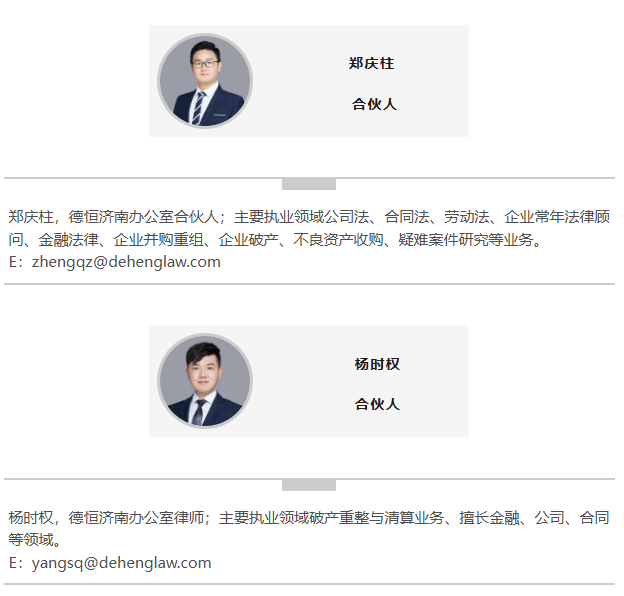Click 德恒济南办公室合伙人 in the first bio
Image resolution: width=624 pixels, height=596 pixels.
click(x=144, y=217)
